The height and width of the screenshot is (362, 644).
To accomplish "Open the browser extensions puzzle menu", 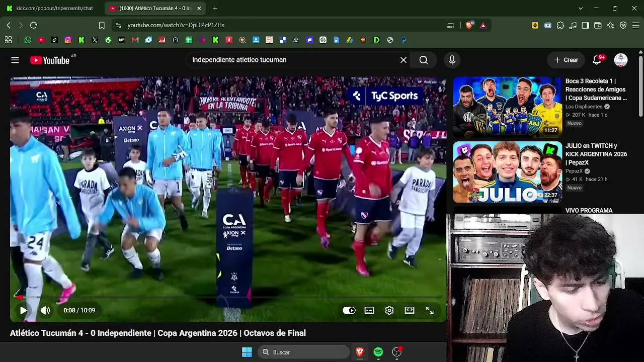I will click(x=560, y=25).
